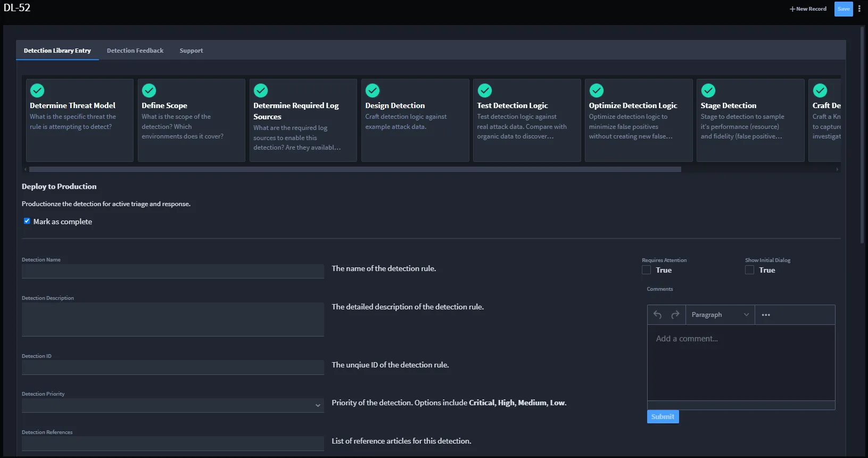Click the Detection References field
This screenshot has height=458, width=868.
click(173, 444)
